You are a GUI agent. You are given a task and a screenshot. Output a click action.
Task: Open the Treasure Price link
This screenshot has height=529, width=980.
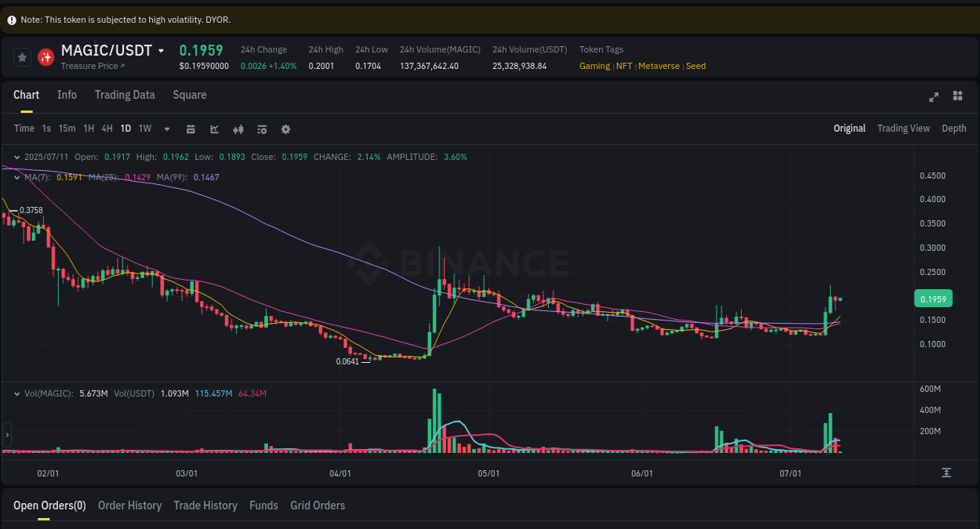click(88, 66)
